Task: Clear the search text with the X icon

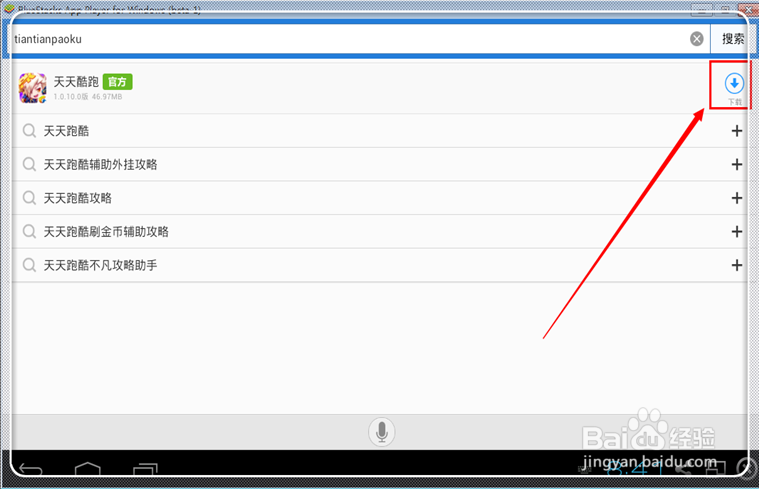Action: click(x=697, y=39)
